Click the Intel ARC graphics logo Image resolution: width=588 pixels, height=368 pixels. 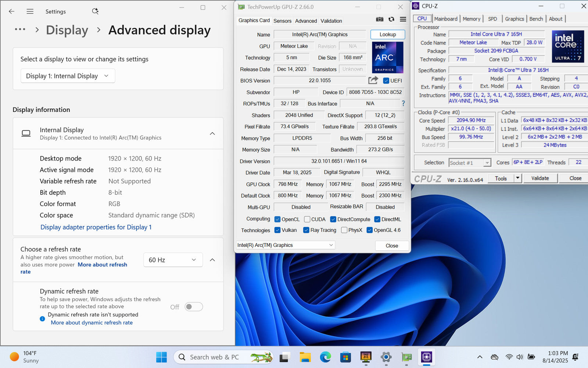pos(388,57)
